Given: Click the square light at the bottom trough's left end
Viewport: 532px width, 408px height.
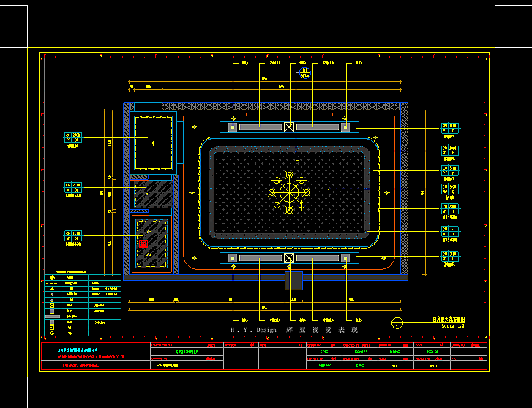Looking at the screenshot, I should 233,258.
